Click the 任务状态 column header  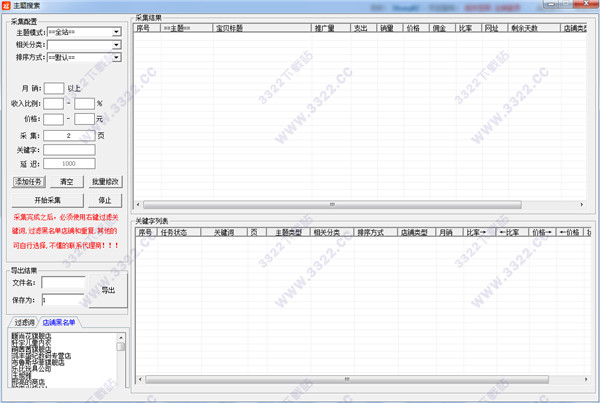tap(179, 232)
